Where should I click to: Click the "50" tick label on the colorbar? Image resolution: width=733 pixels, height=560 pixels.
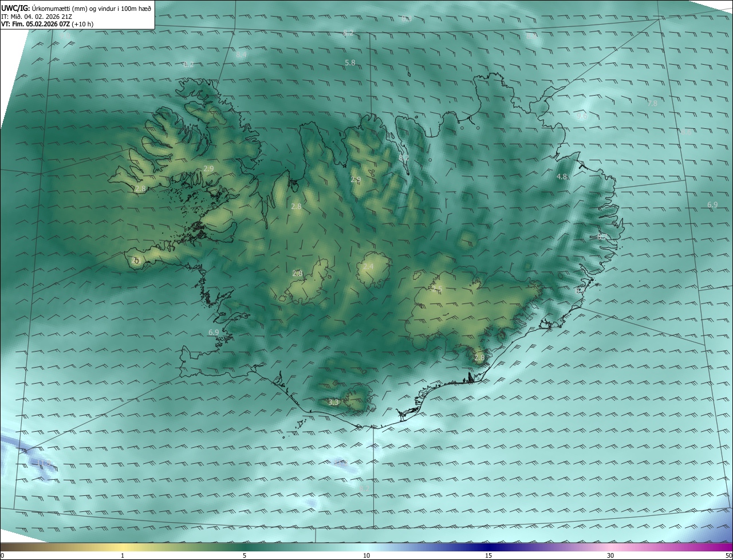[728, 555]
